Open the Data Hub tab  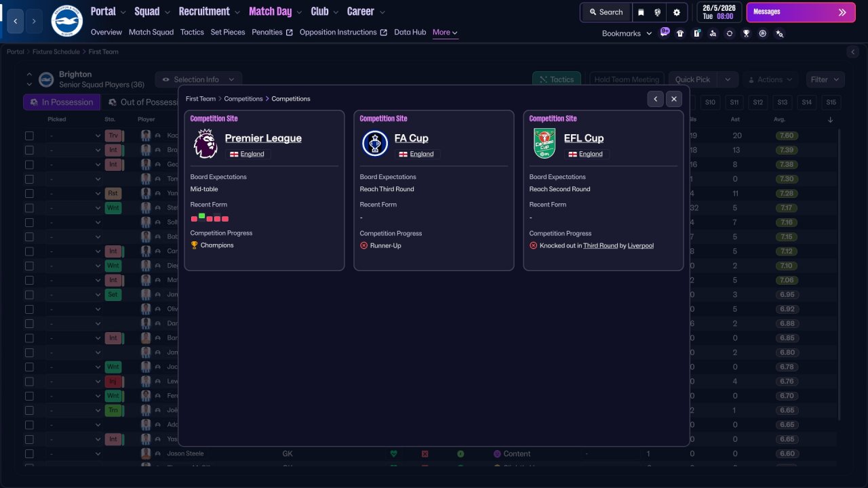[x=410, y=32]
